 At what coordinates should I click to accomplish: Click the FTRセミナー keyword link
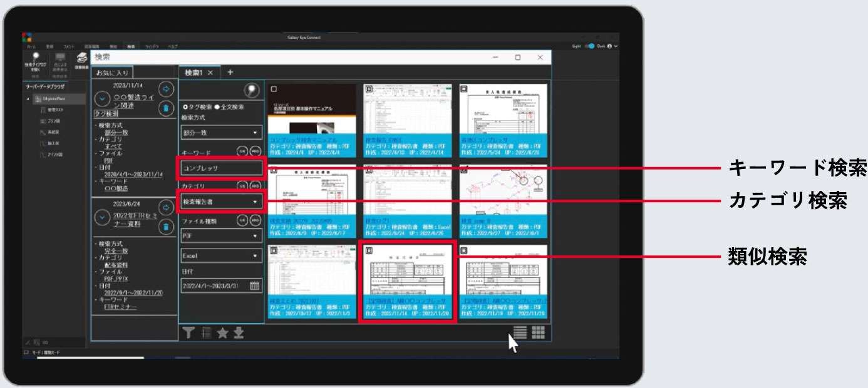click(120, 307)
